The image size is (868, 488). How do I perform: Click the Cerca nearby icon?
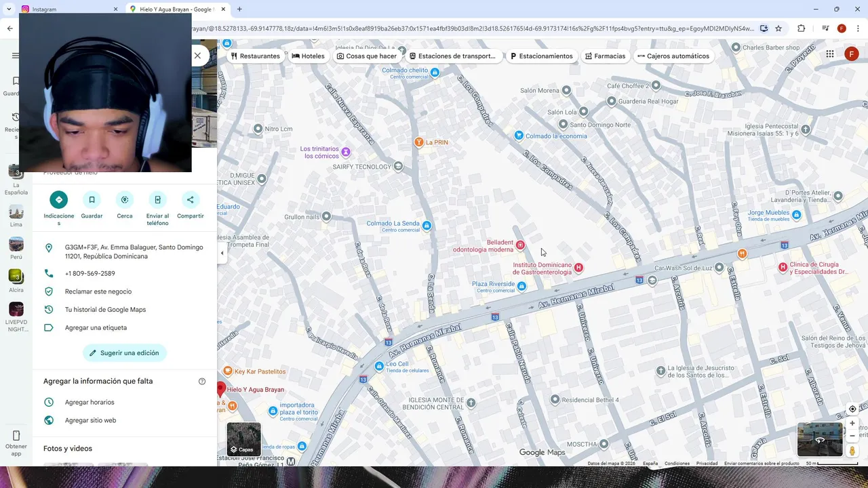click(125, 200)
